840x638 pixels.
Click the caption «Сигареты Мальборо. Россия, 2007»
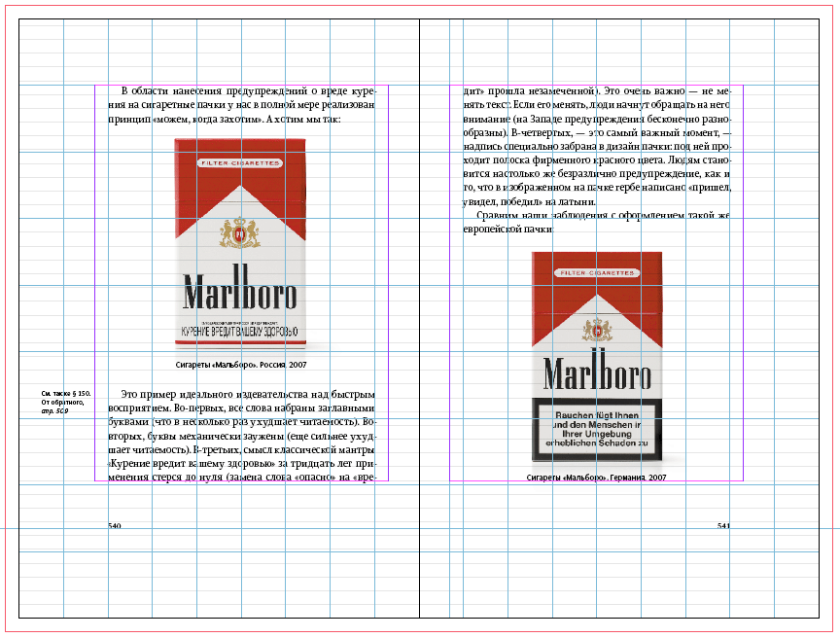(241, 365)
